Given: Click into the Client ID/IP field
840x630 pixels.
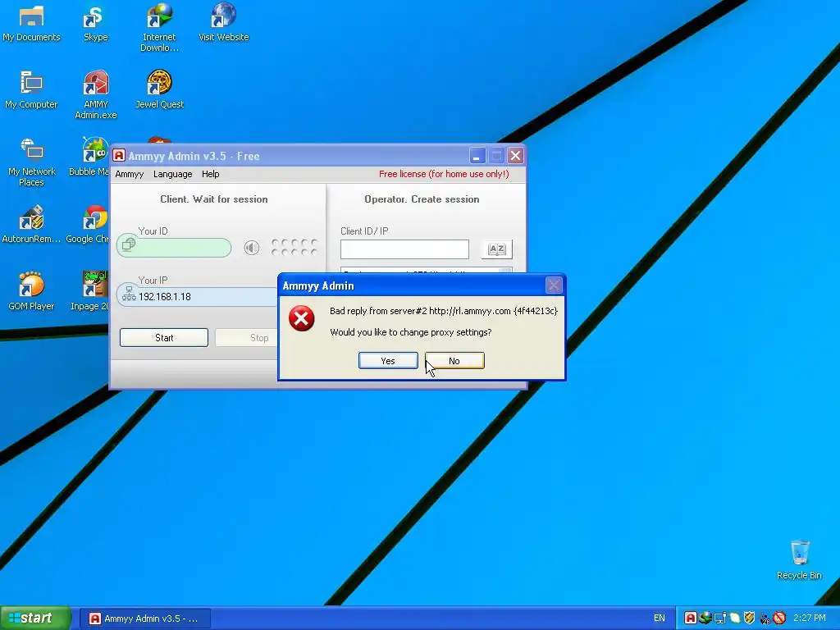Looking at the screenshot, I should coord(404,249).
